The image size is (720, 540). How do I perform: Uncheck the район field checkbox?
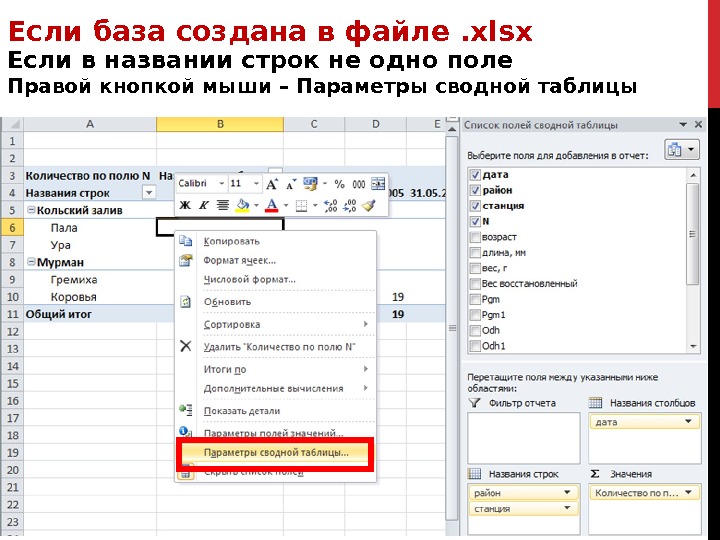475,191
